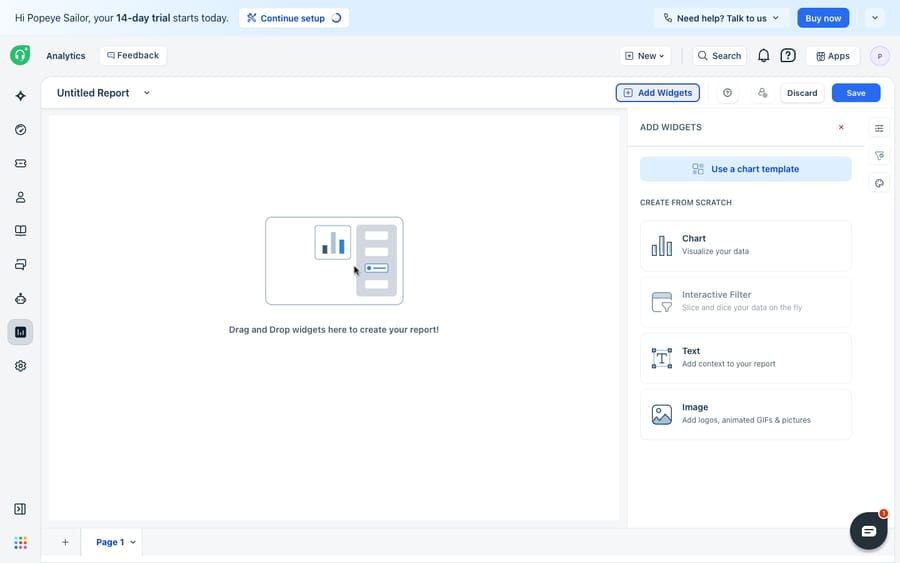
Task: Open the colorful app switcher grid icon
Action: pos(21,543)
